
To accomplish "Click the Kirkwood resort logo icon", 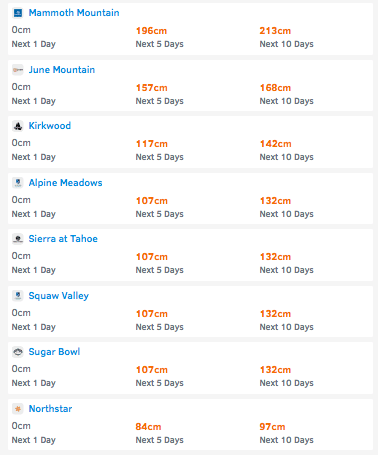I will click(18, 126).
